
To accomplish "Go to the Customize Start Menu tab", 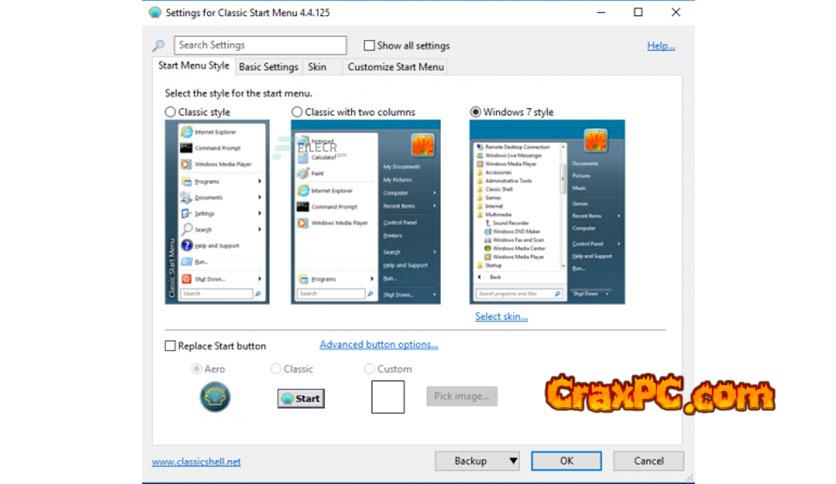I will [x=394, y=67].
